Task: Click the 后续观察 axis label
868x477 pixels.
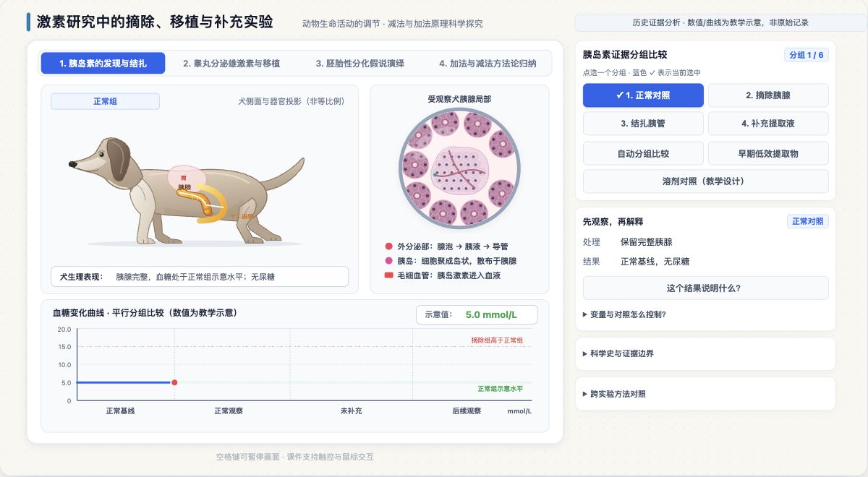Action: 467,411
